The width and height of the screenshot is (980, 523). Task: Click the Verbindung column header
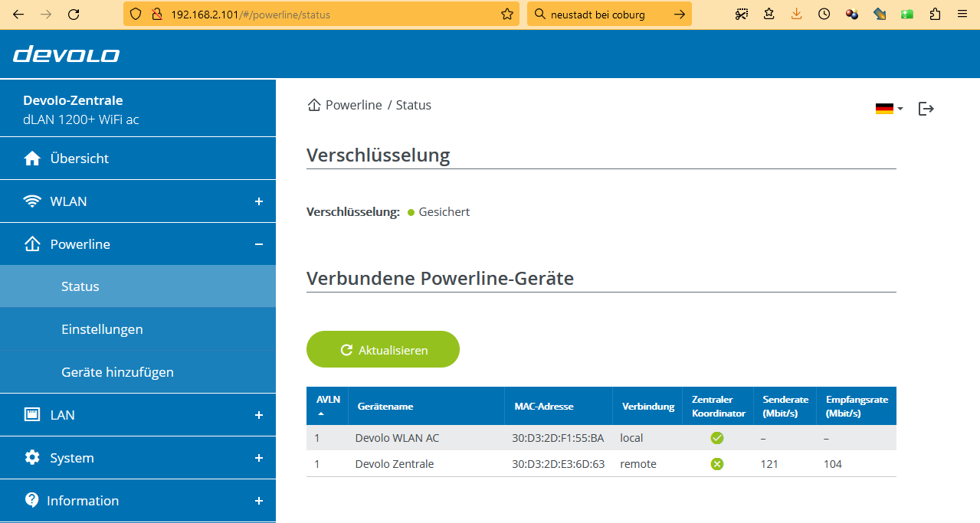pyautogui.click(x=648, y=407)
